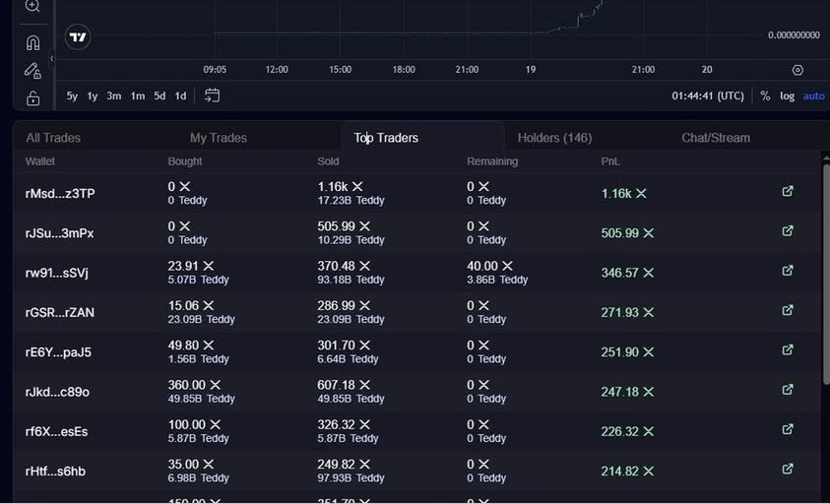This screenshot has width=830, height=504.
Task: Click the 214.82 PnL value
Action: [x=627, y=472]
